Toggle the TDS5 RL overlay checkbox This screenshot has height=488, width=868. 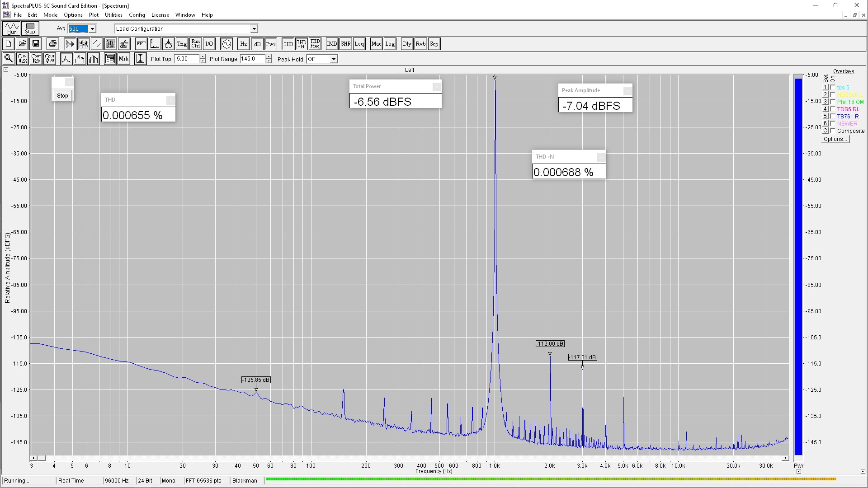click(833, 109)
